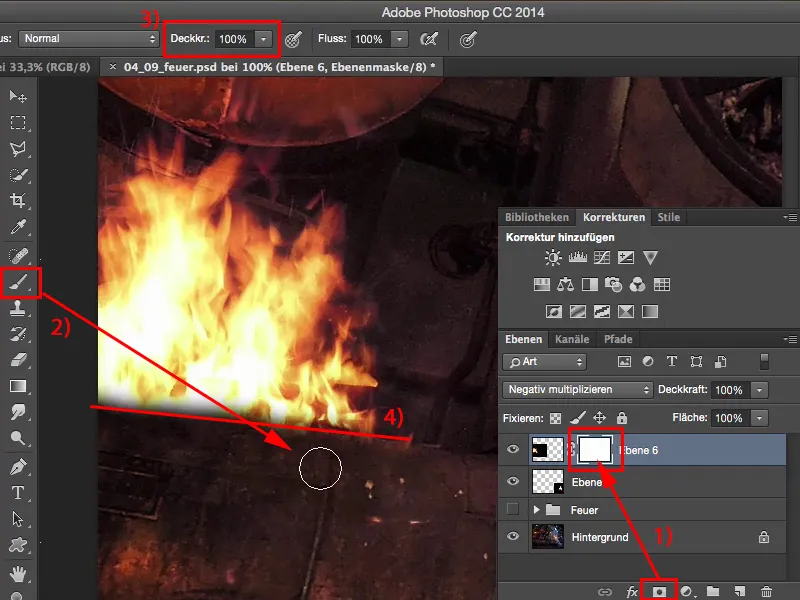This screenshot has width=800, height=600.
Task: Select the Eraser tool
Action: coord(18,360)
